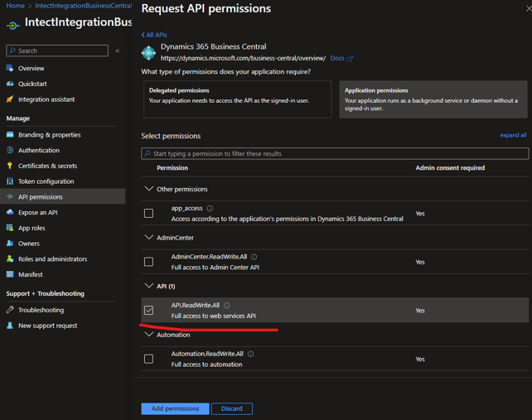This screenshot has height=420, width=532.
Task: Click the Token configuration icon
Action: tap(10, 181)
